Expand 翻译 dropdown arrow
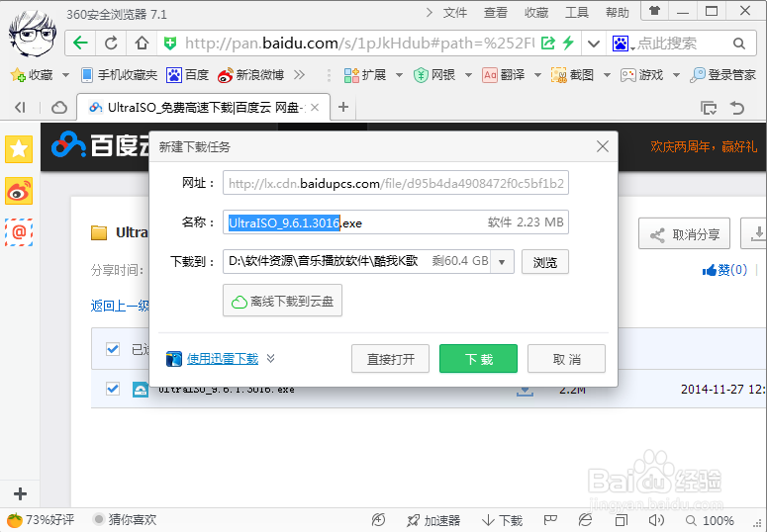The width and height of the screenshot is (767, 532). coord(537,75)
